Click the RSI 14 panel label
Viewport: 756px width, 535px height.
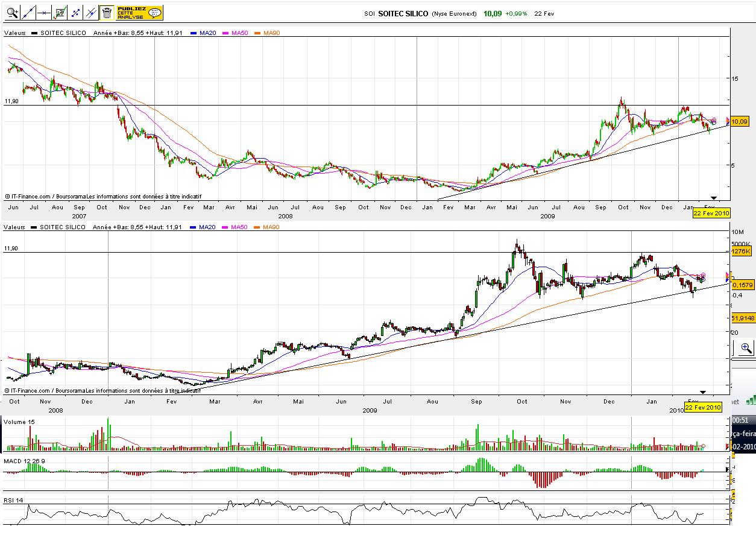point(13,499)
